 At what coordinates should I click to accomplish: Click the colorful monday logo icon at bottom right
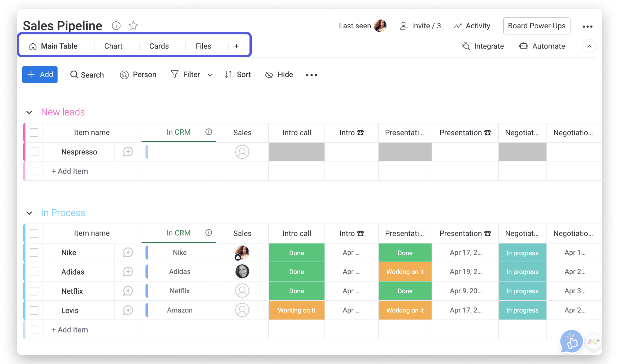click(x=593, y=341)
